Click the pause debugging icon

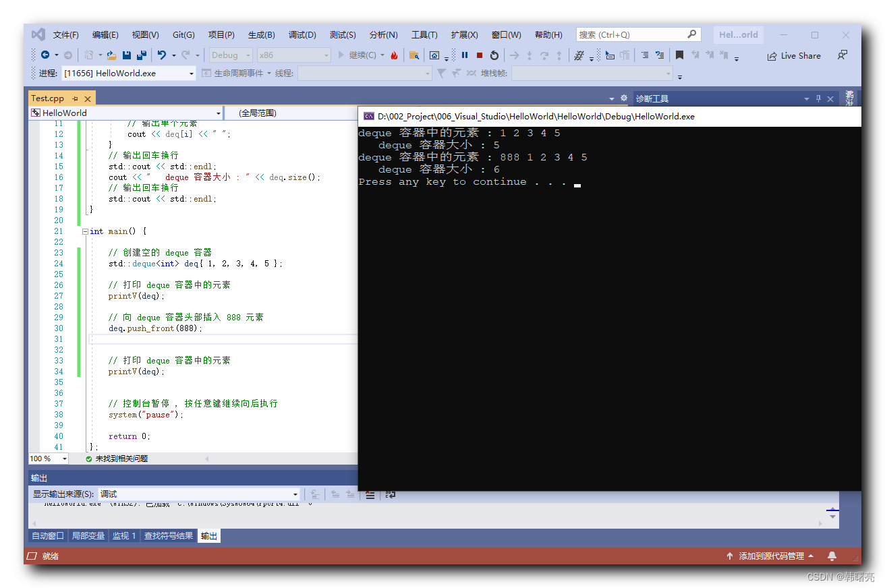465,55
